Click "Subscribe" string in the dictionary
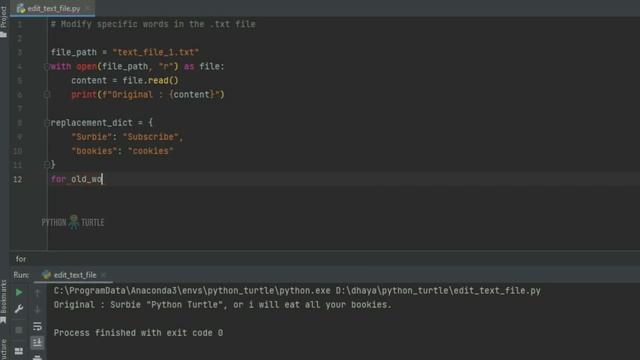This screenshot has height=360, width=640. coord(151,137)
